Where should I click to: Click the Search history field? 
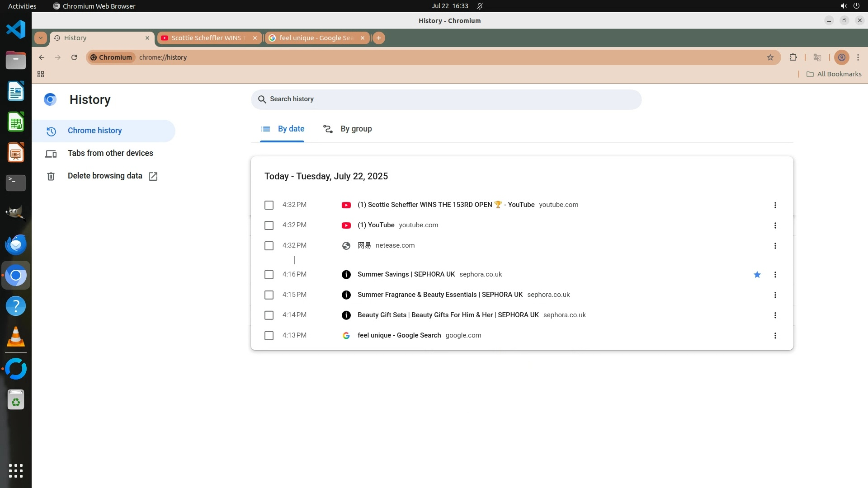pyautogui.click(x=446, y=99)
